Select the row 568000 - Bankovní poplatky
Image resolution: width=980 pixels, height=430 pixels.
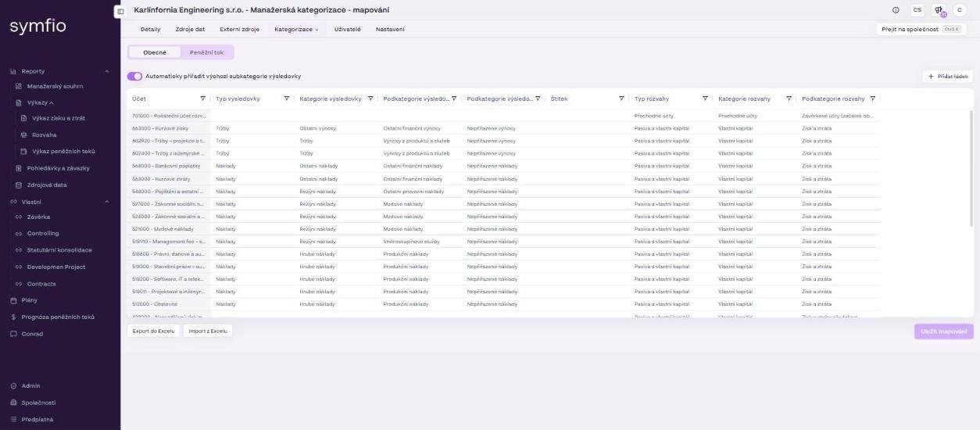[x=505, y=166]
